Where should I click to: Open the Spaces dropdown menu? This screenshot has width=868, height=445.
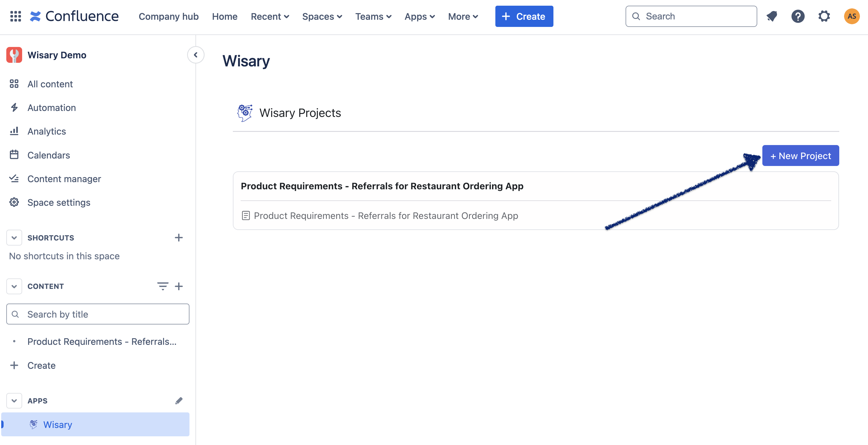[x=321, y=15]
